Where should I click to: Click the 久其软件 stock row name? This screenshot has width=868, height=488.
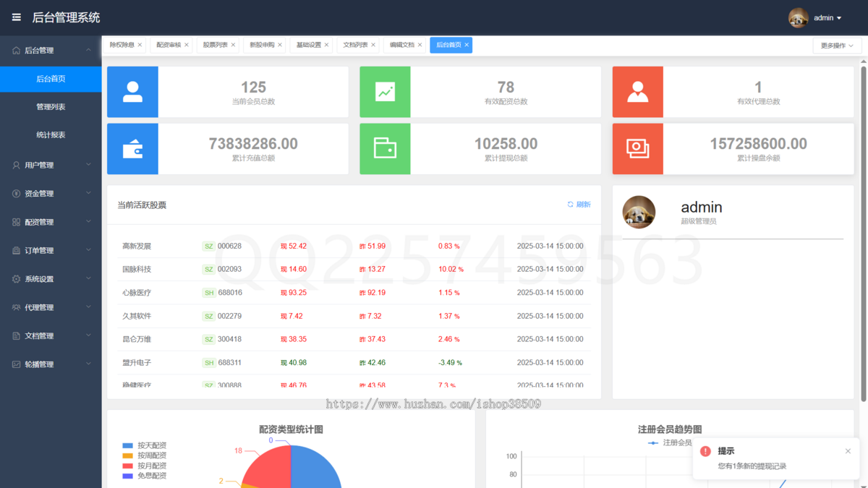tap(137, 316)
